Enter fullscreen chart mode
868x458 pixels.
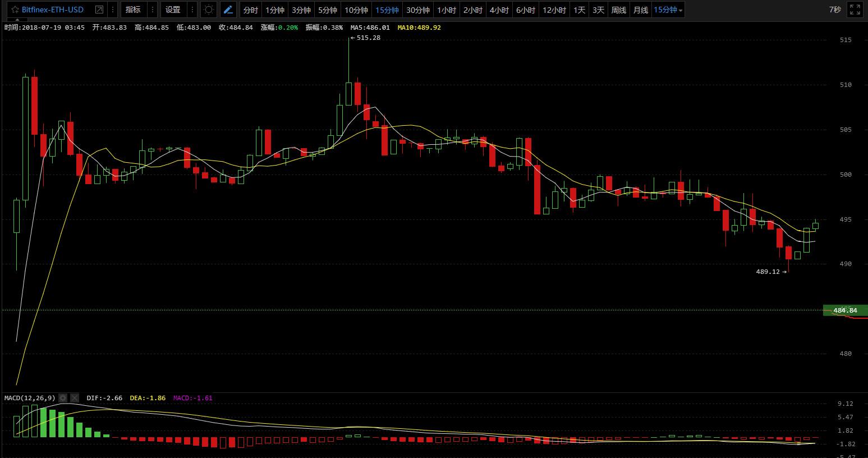pos(855,10)
